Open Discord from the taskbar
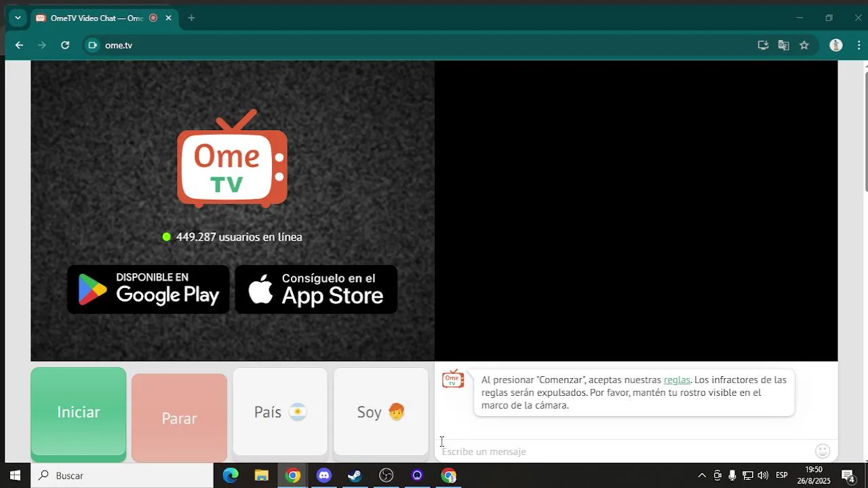The height and width of the screenshot is (488, 868). pyautogui.click(x=324, y=476)
